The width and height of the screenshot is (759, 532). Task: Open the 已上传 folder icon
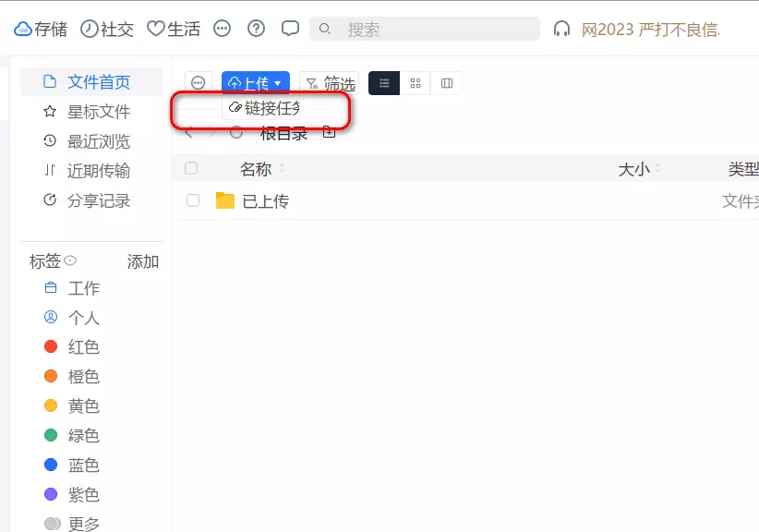225,200
